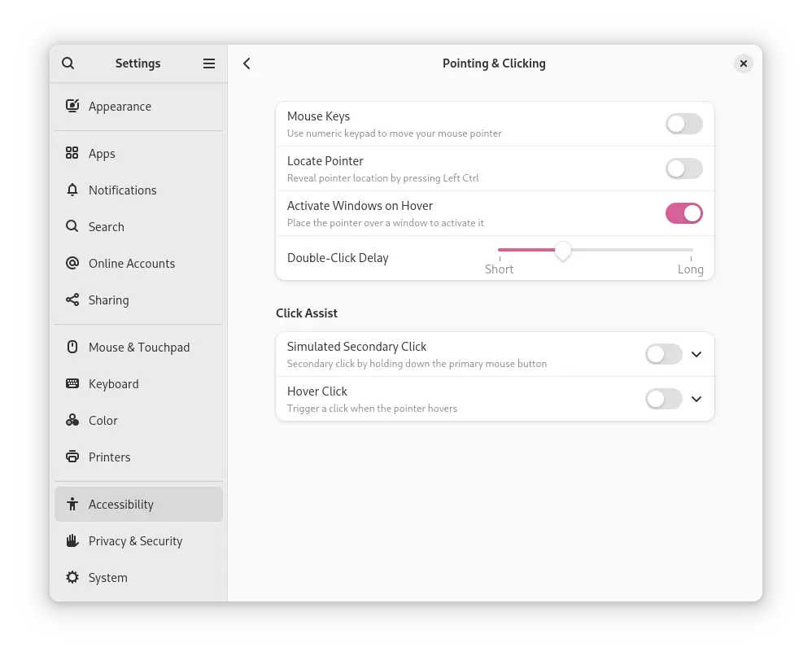Expand Simulated Secondary Click options
The height and width of the screenshot is (656, 812).
pyautogui.click(x=696, y=354)
